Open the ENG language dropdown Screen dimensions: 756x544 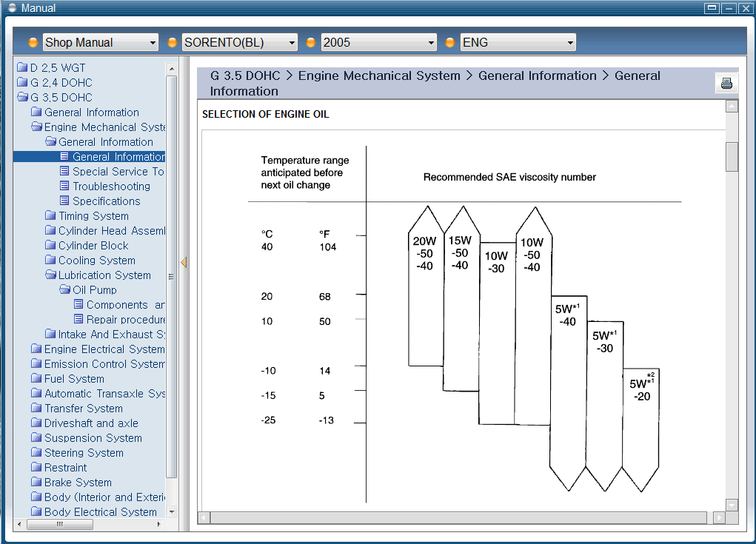click(x=518, y=43)
